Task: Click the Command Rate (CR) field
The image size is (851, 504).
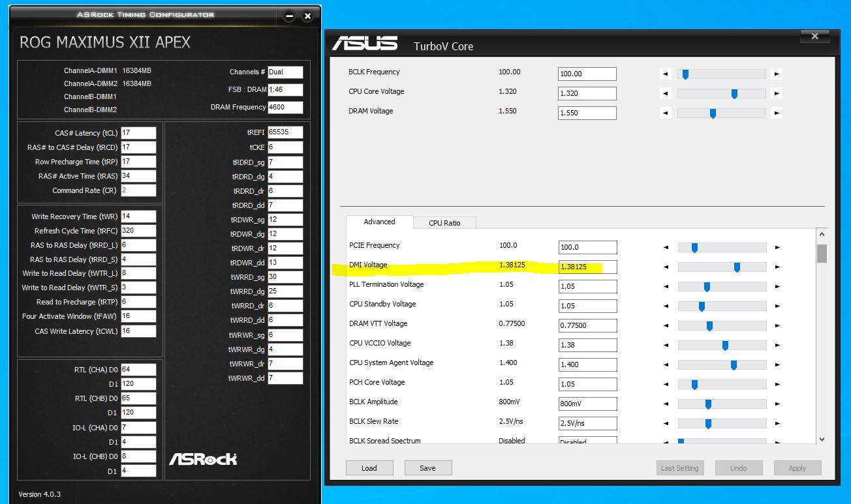Action: (138, 190)
